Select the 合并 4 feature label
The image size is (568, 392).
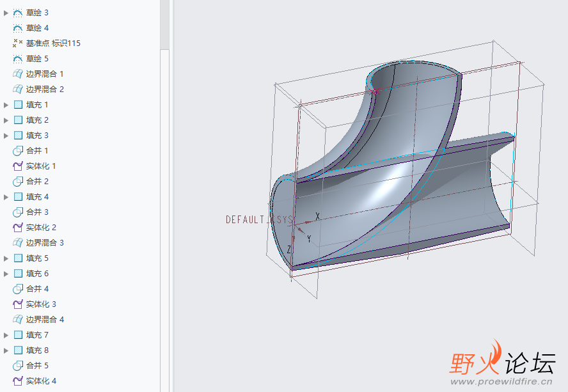[37, 289]
